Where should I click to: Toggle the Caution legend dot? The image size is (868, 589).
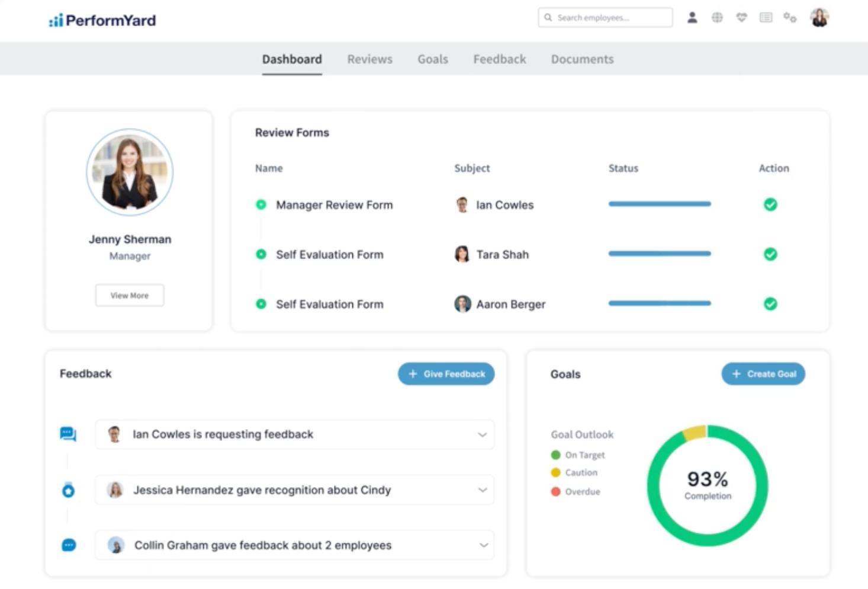[x=555, y=473]
